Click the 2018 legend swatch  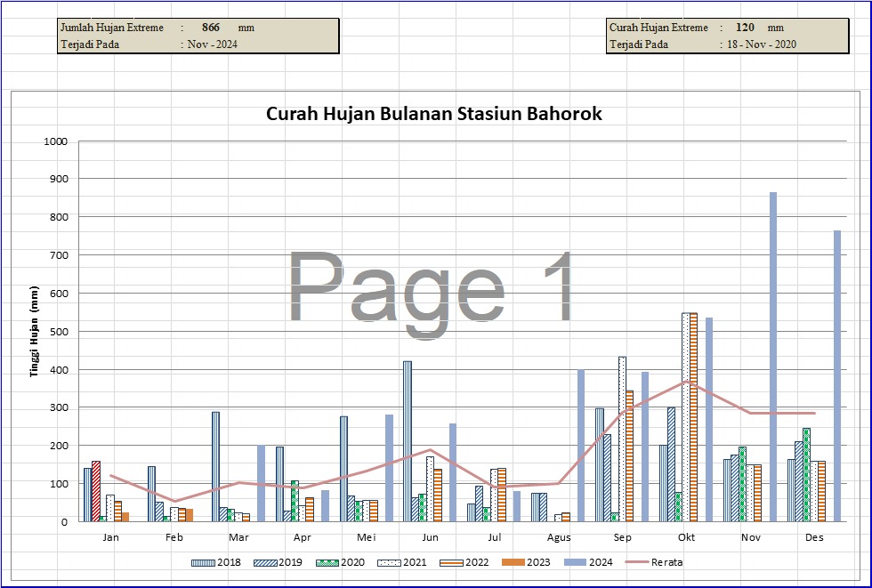(x=204, y=562)
